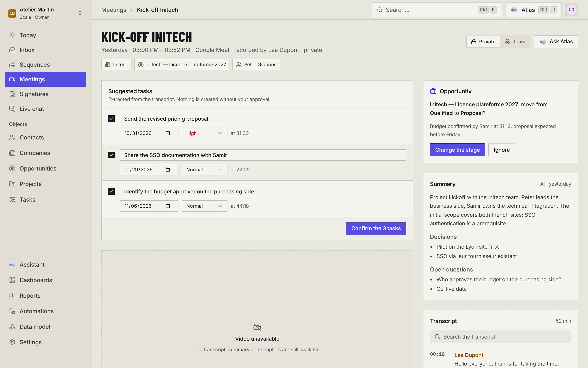
Task: Uncheck the SSO documentation task
Action: click(x=111, y=155)
